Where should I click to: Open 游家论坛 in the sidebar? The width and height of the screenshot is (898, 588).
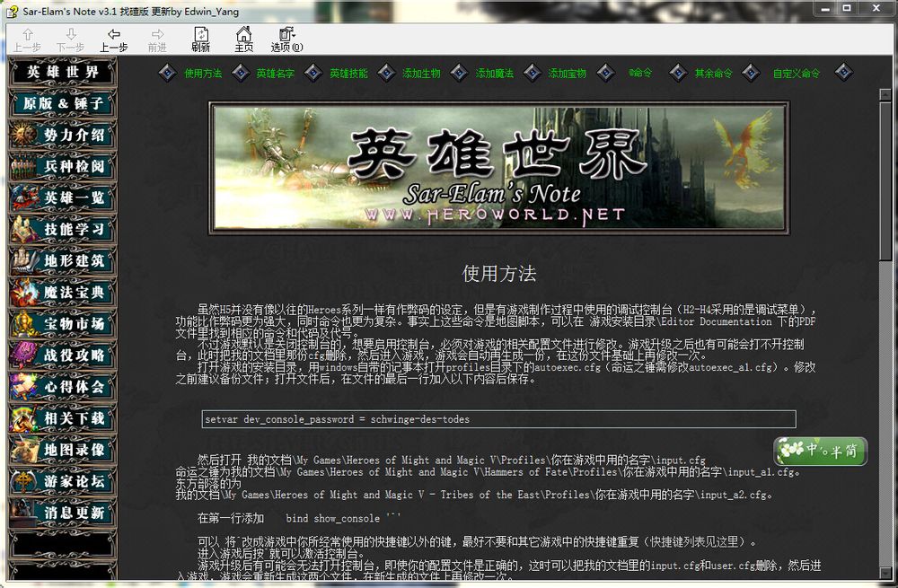point(63,481)
